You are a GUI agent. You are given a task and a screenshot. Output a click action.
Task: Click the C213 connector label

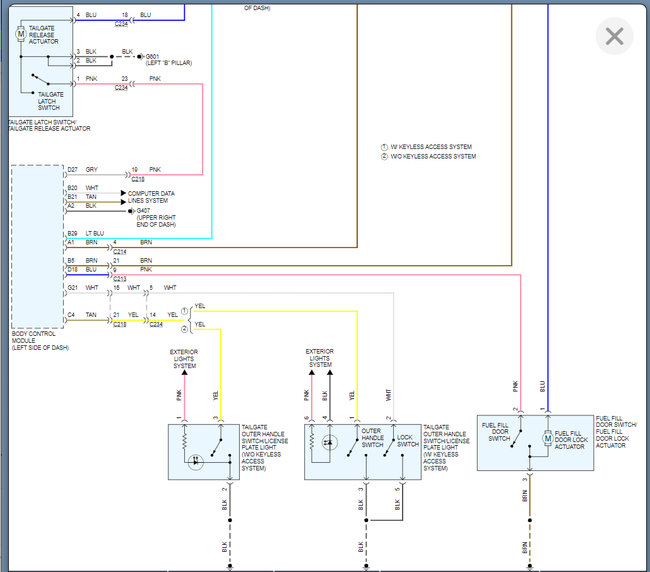119,279
